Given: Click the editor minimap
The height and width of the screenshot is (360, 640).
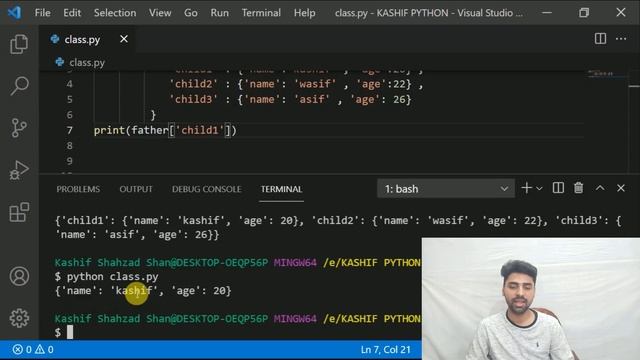Looking at the screenshot, I should click(x=607, y=74).
